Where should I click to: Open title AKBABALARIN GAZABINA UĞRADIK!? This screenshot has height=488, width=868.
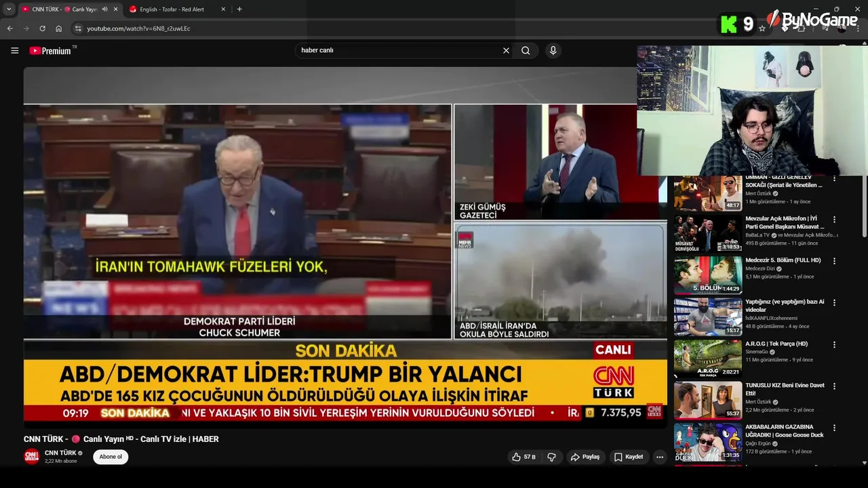pos(785,431)
